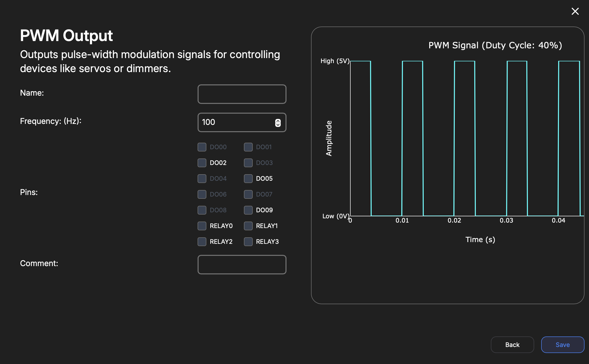Click the greyed-out DO01 checkbox
Screen dimensions: 589x364
[x=248, y=147]
